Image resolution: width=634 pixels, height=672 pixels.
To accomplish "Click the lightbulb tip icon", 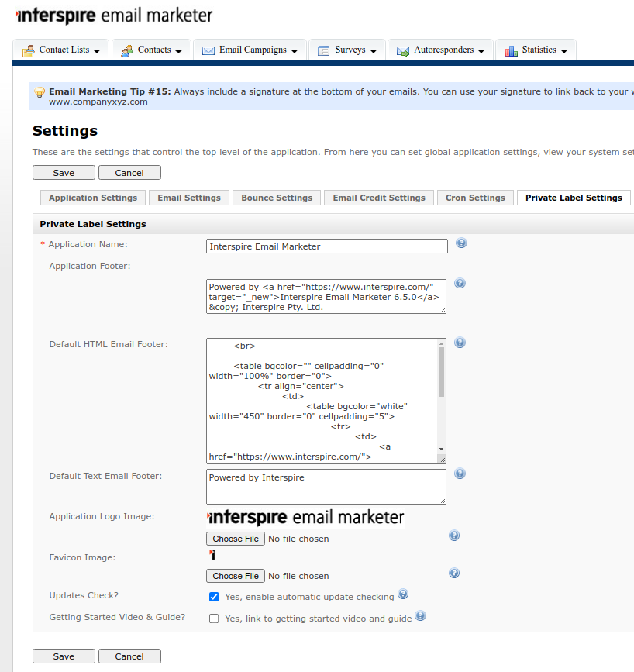I will [40, 92].
